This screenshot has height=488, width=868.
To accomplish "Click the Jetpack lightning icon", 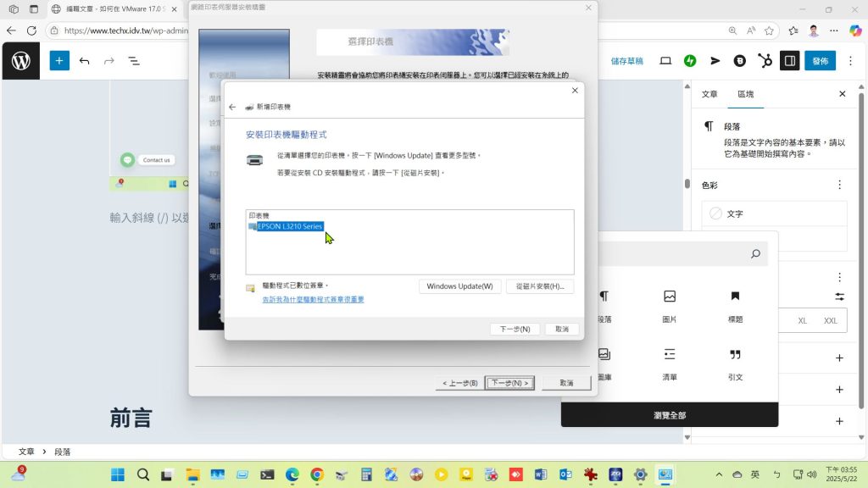I will pos(691,61).
